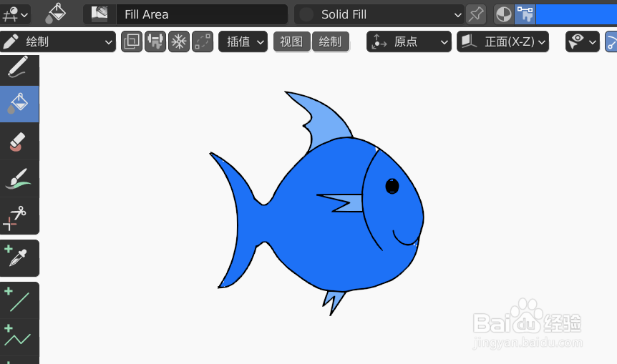Select the Line primitive tool
617x364 pixels.
(x=19, y=300)
